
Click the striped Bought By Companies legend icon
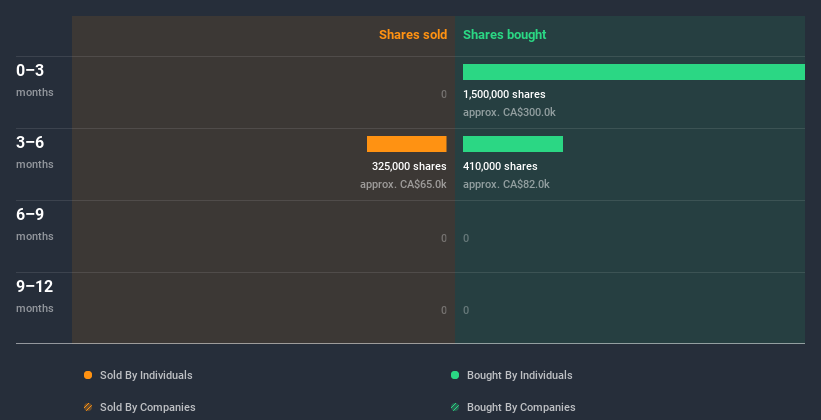[x=455, y=407]
